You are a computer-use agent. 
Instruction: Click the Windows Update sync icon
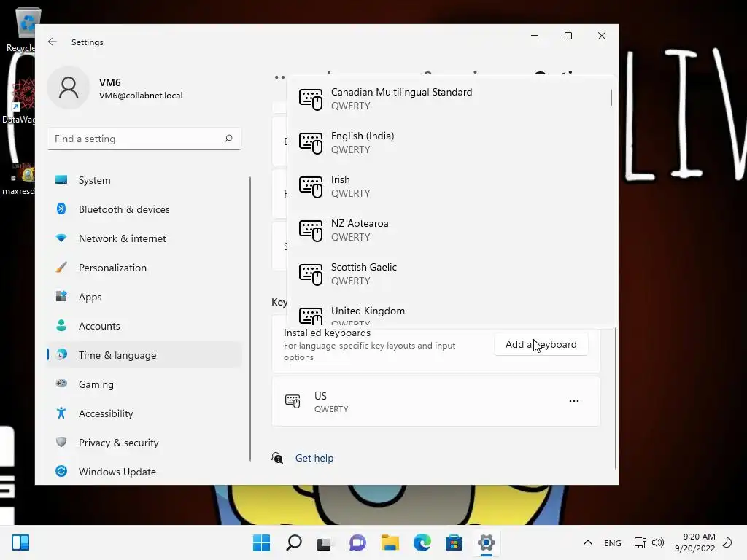click(61, 471)
